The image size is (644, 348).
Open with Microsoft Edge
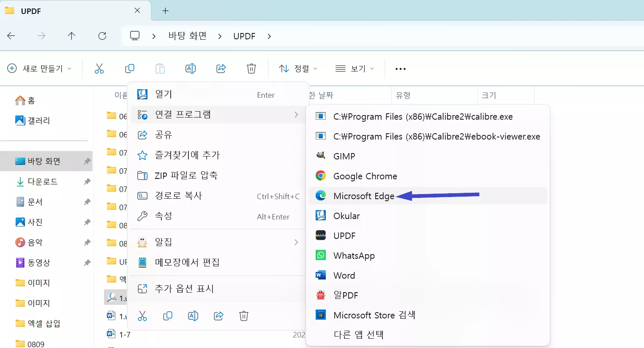tap(428, 196)
